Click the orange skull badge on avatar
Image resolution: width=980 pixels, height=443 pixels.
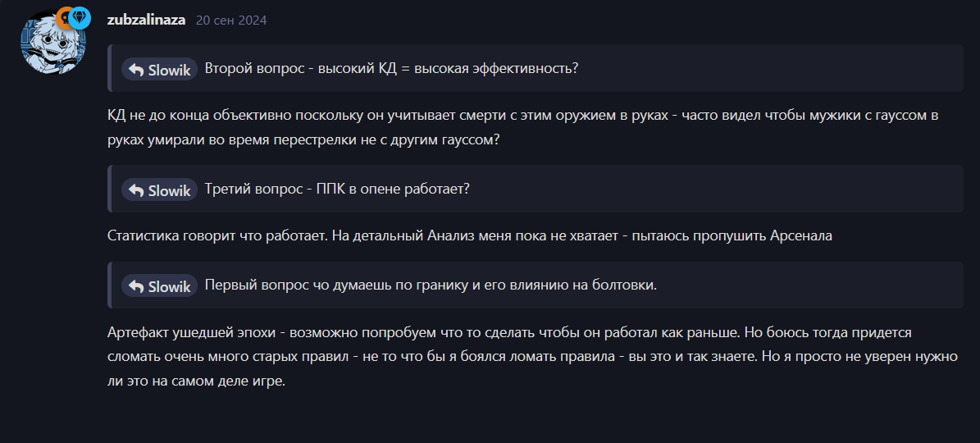point(65,18)
